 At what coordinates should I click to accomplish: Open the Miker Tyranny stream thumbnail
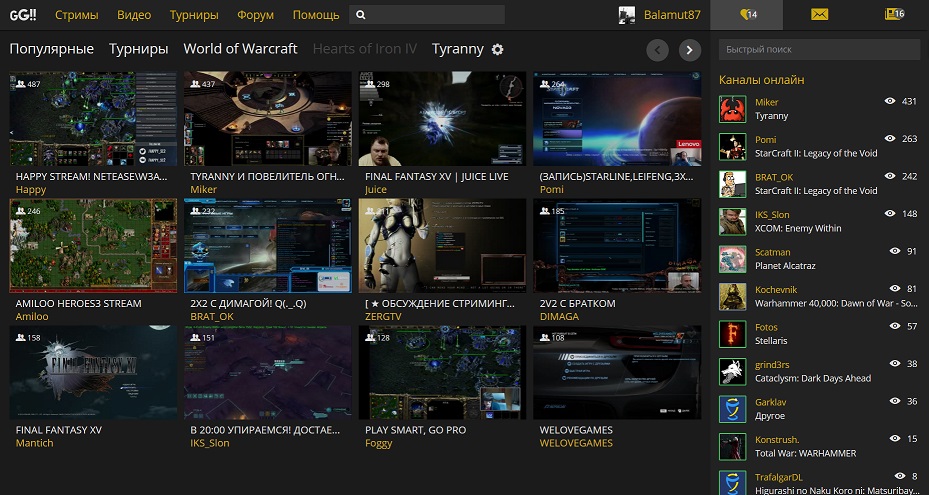tap(268, 119)
